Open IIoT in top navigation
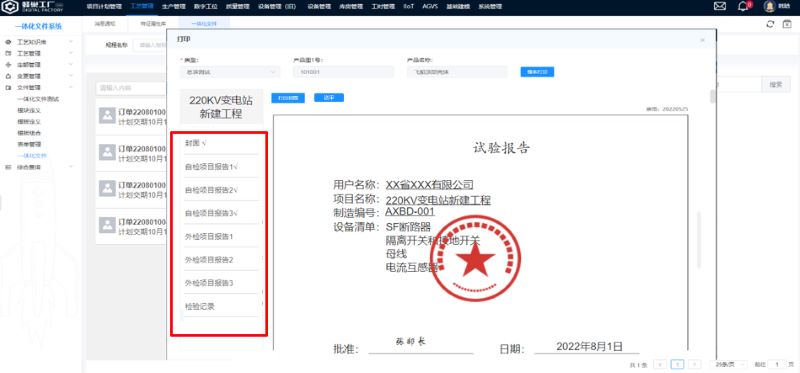 coord(409,7)
